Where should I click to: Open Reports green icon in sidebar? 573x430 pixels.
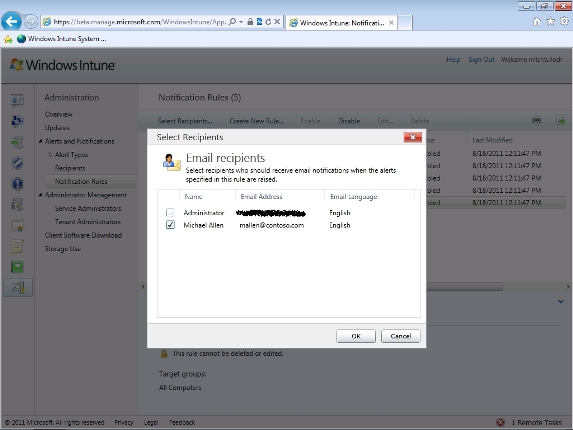(17, 267)
